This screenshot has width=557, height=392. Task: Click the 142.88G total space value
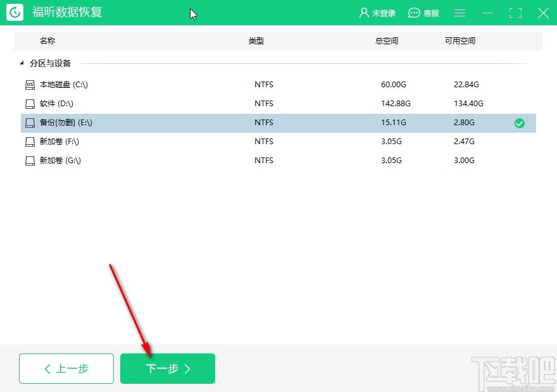click(396, 104)
